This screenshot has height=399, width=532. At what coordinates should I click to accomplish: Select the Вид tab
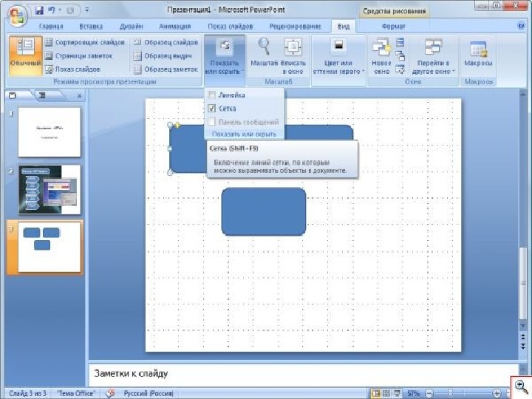pos(344,27)
